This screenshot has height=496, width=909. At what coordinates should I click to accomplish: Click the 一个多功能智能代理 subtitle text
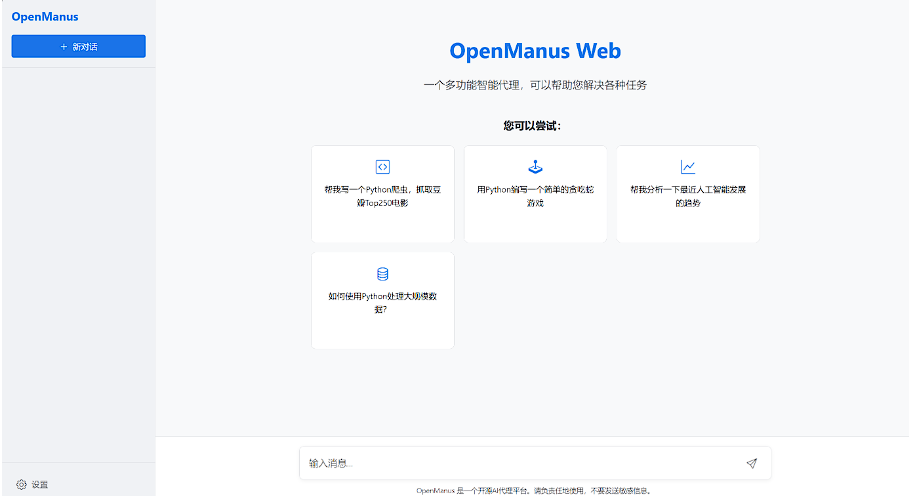tap(535, 85)
